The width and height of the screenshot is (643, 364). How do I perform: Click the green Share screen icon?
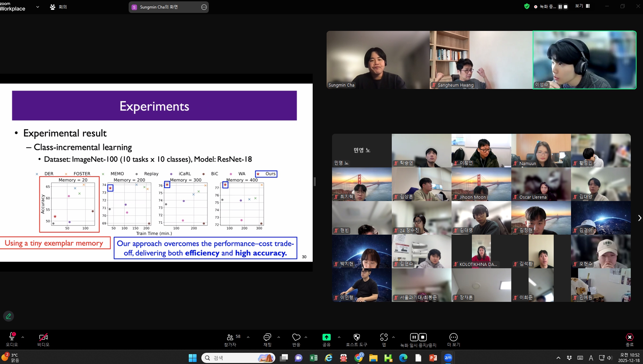point(326,337)
